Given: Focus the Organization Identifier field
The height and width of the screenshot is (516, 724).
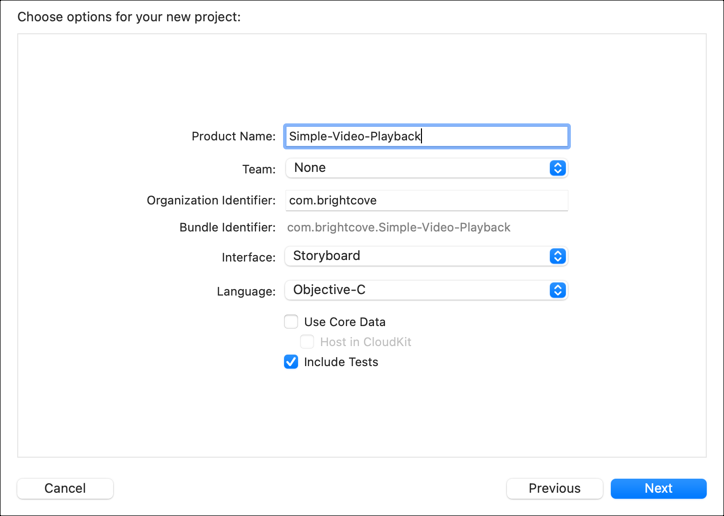Looking at the screenshot, I should point(426,200).
